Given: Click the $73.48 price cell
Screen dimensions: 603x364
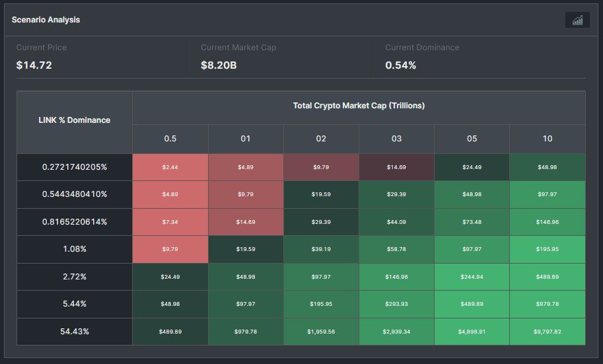Looking at the screenshot, I should click(472, 222).
